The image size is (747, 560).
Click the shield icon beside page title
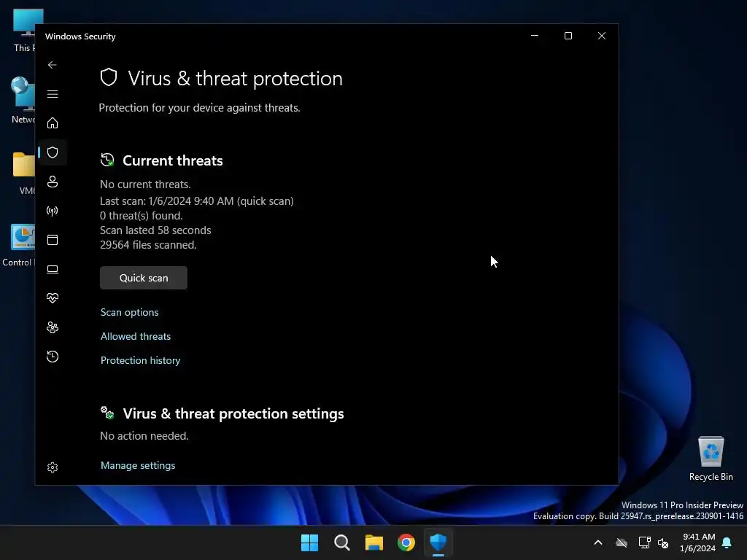[x=109, y=77]
